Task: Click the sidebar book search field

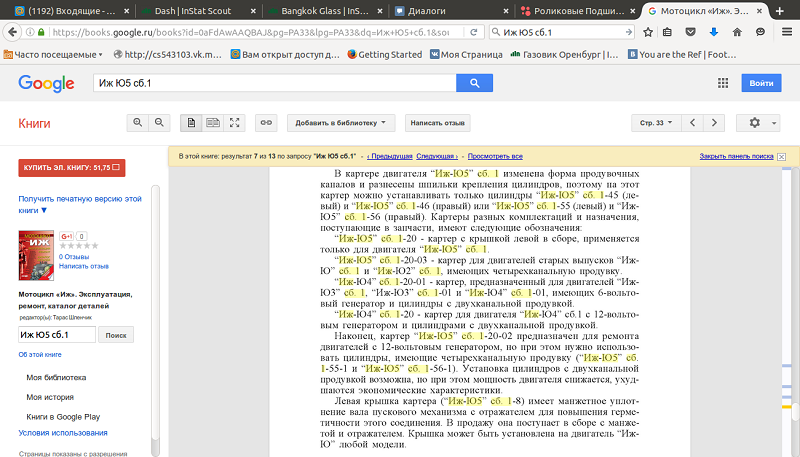Action: tap(57, 335)
